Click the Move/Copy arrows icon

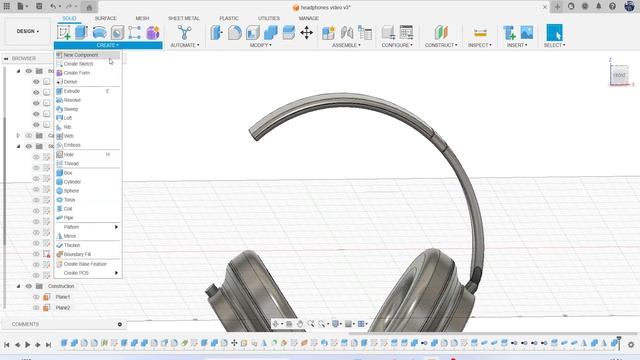click(307, 33)
